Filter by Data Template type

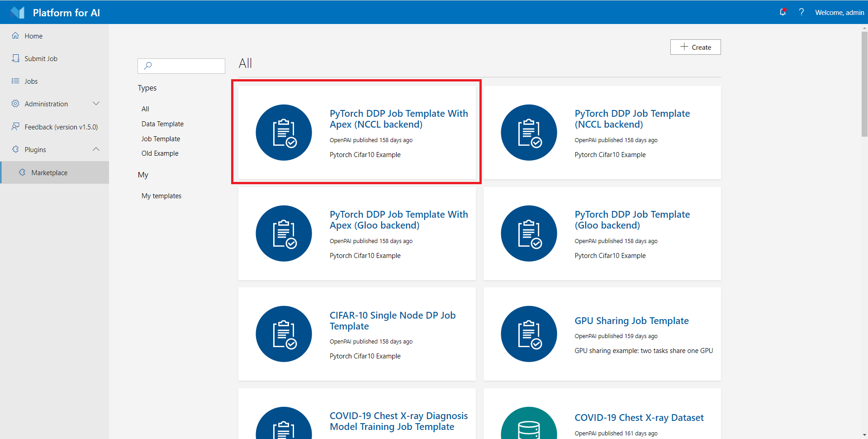click(162, 124)
